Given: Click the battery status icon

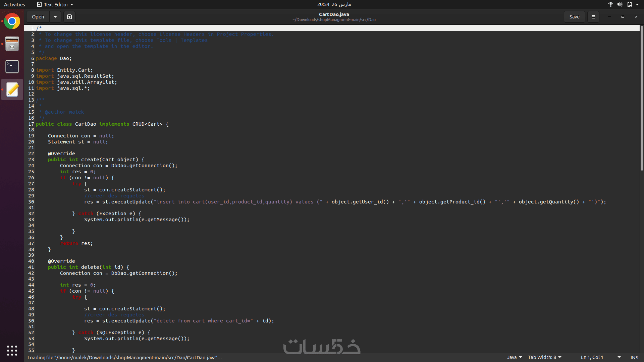Looking at the screenshot, I should click(630, 4).
